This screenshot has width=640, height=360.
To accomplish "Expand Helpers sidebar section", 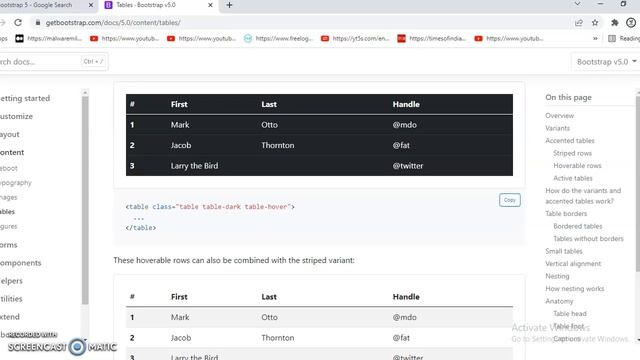I will click(11, 281).
